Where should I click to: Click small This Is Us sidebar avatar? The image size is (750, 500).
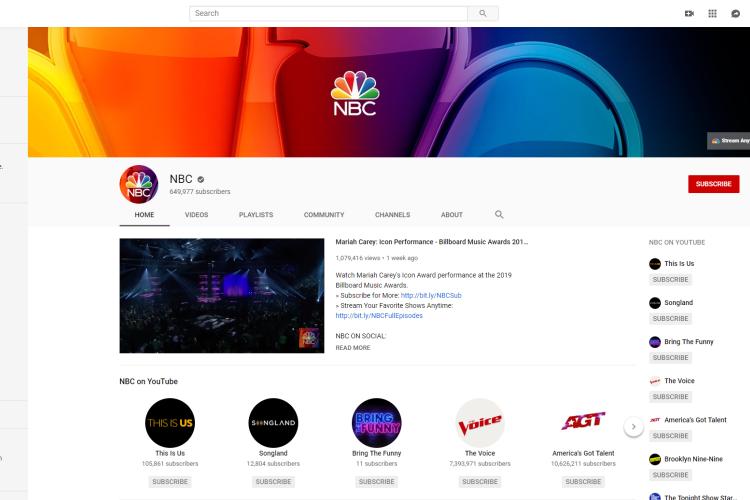point(655,264)
